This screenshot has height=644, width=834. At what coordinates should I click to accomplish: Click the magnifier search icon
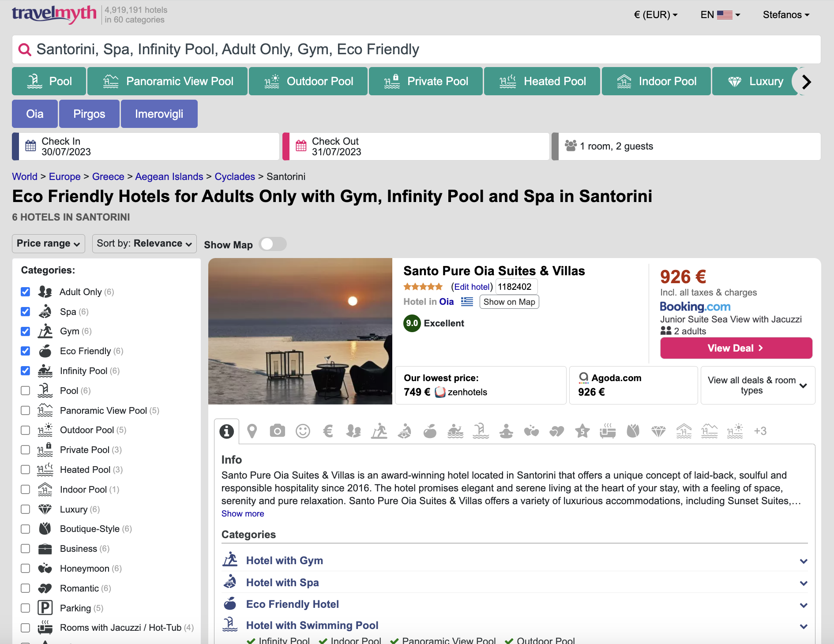[25, 49]
